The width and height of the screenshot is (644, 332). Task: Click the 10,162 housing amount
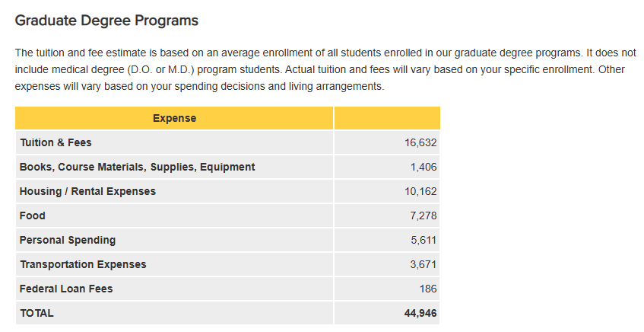[x=420, y=191]
